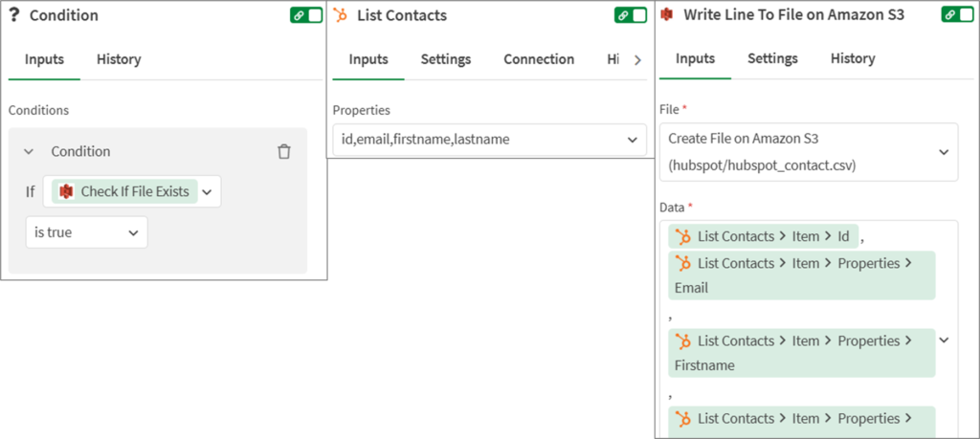Collapse the Condition section chevron
Viewport: 980px width, 439px height.
tap(29, 152)
